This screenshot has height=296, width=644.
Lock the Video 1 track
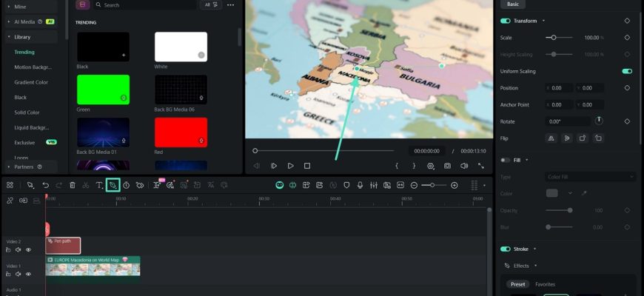tap(8, 274)
